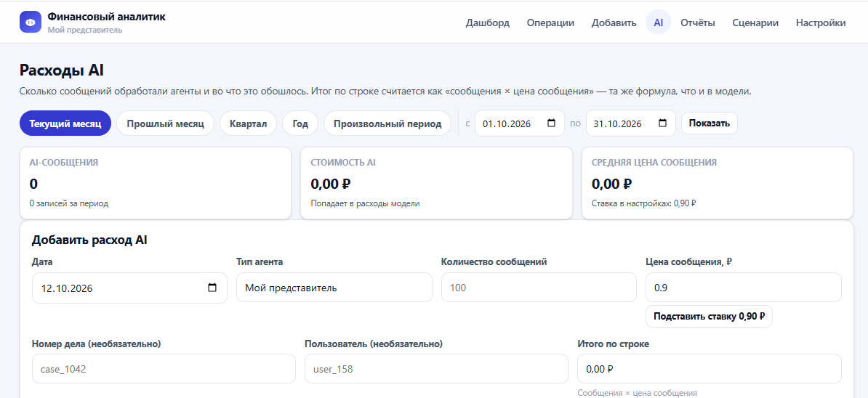
Task: Choose the Прошлый месяц period filter
Action: [166, 123]
